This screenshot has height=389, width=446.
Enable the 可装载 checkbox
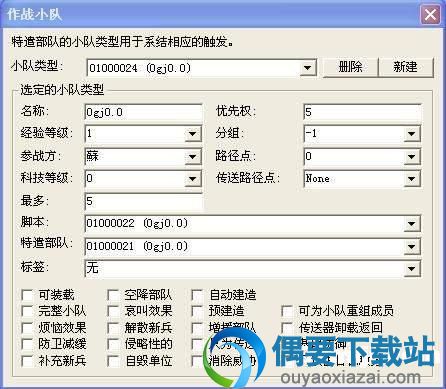click(27, 295)
